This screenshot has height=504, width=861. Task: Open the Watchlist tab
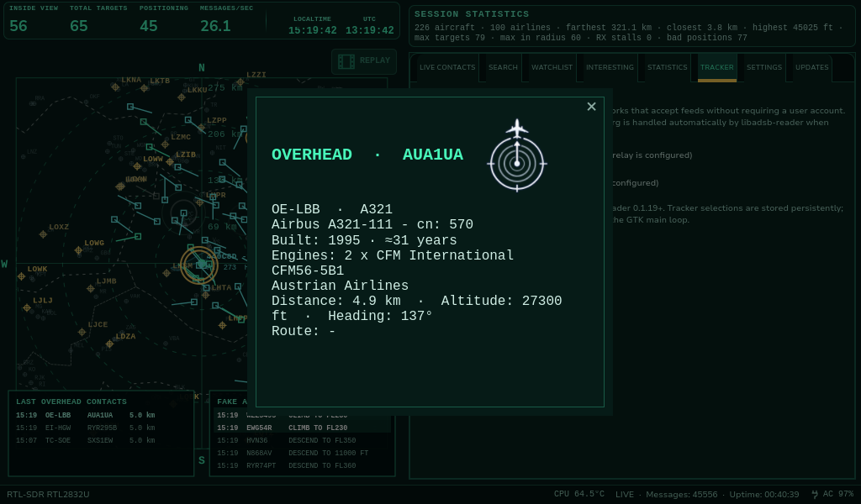pyautogui.click(x=552, y=67)
